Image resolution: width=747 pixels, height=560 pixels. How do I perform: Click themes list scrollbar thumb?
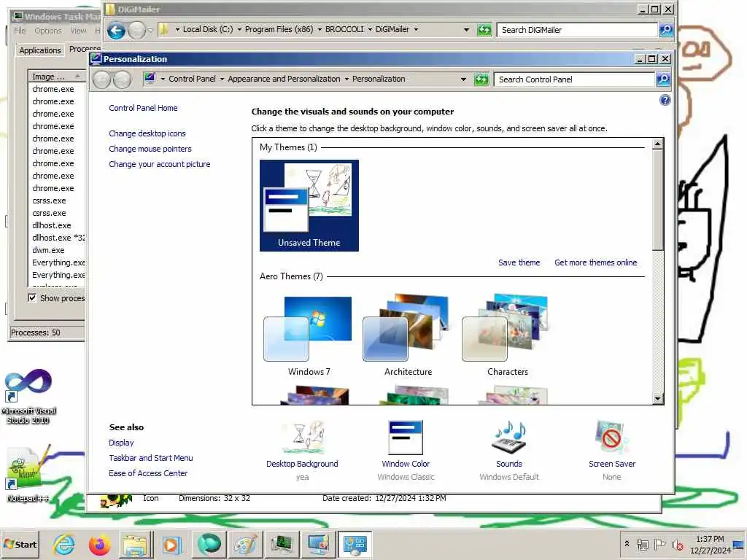[x=657, y=200]
